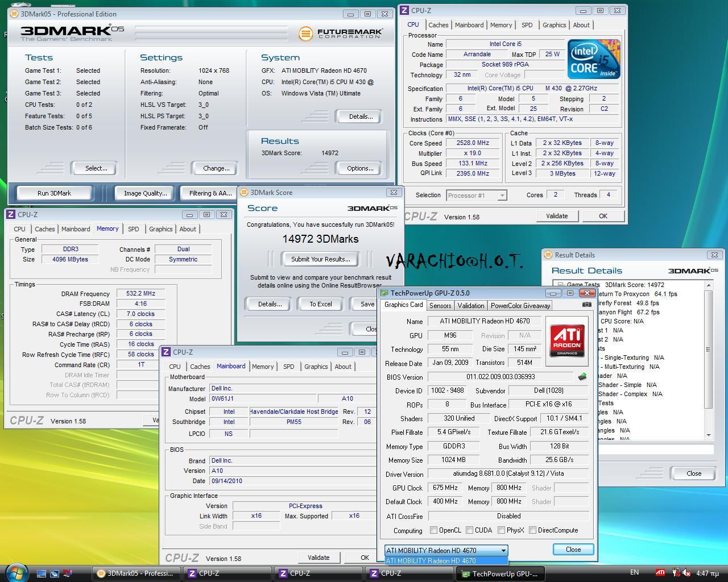Image resolution: width=728 pixels, height=582 pixels.
Task: Click the Close button in GPU-Z
Action: [x=573, y=550]
